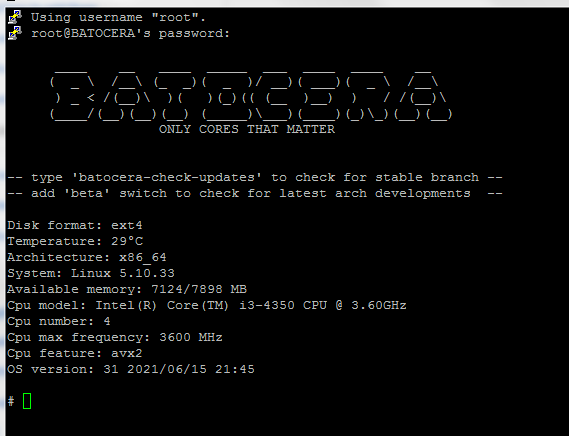
Task: Click the "Cpu feature: avx2" line
Action: pyautogui.click(x=75, y=353)
